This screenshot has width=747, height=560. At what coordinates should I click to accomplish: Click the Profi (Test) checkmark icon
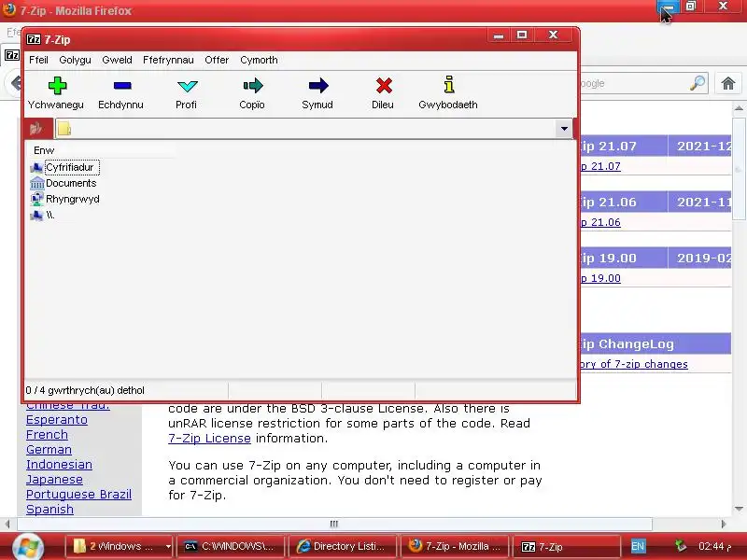(x=188, y=86)
